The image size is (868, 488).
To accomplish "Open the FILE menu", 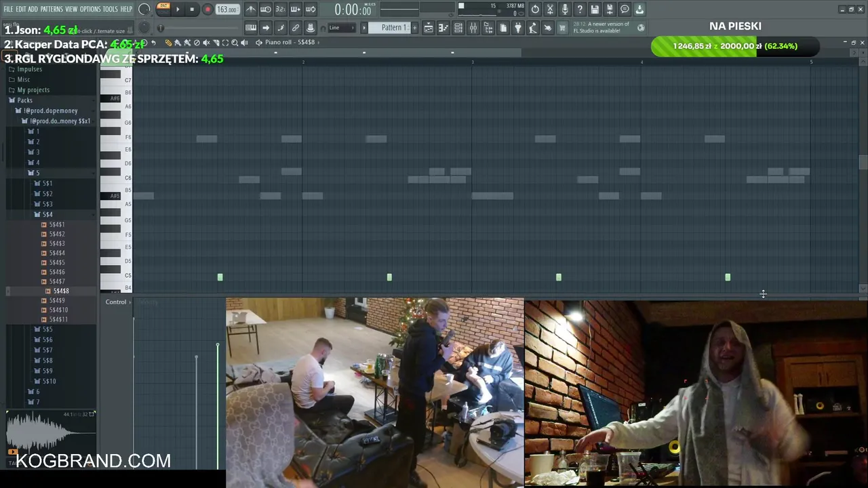I will [9, 9].
